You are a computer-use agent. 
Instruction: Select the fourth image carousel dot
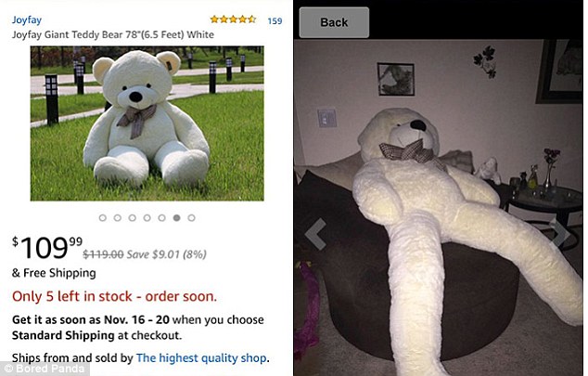(x=147, y=218)
